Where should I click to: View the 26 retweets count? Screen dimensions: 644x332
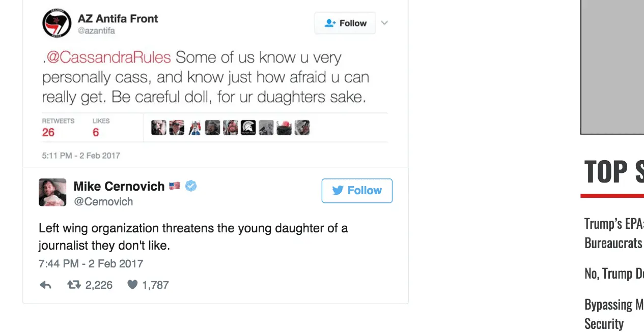[x=48, y=133]
